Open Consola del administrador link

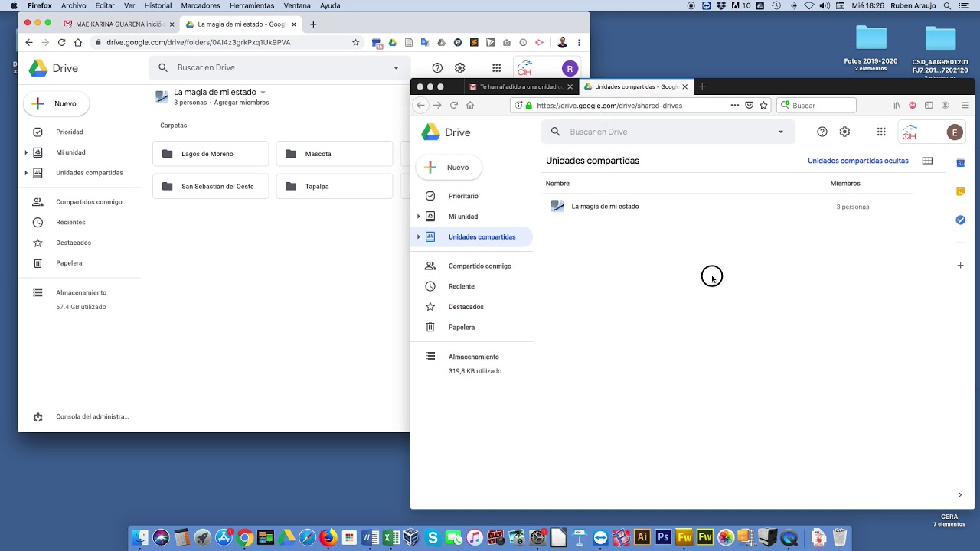coord(92,417)
